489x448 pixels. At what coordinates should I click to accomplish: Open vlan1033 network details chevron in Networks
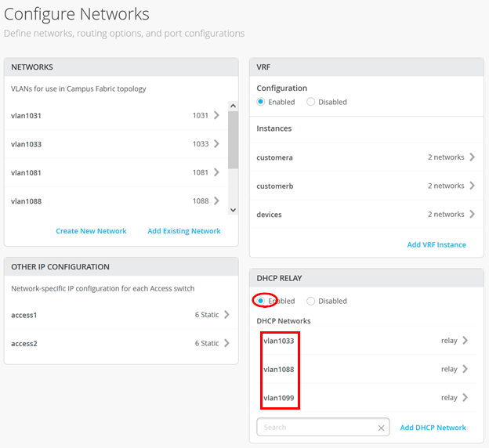tap(216, 144)
